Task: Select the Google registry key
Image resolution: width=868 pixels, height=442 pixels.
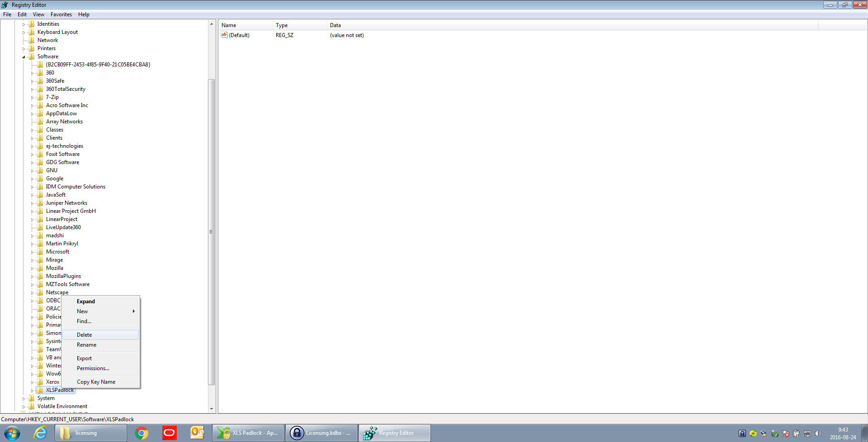Action: point(55,179)
